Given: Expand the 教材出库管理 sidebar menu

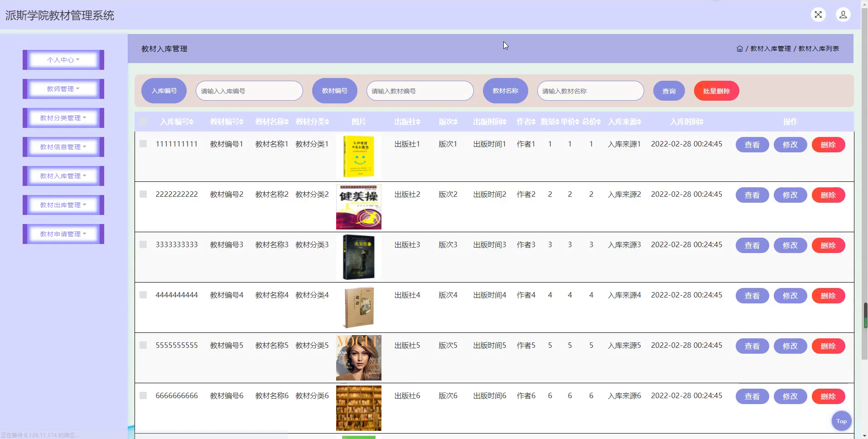Looking at the screenshot, I should coord(63,205).
